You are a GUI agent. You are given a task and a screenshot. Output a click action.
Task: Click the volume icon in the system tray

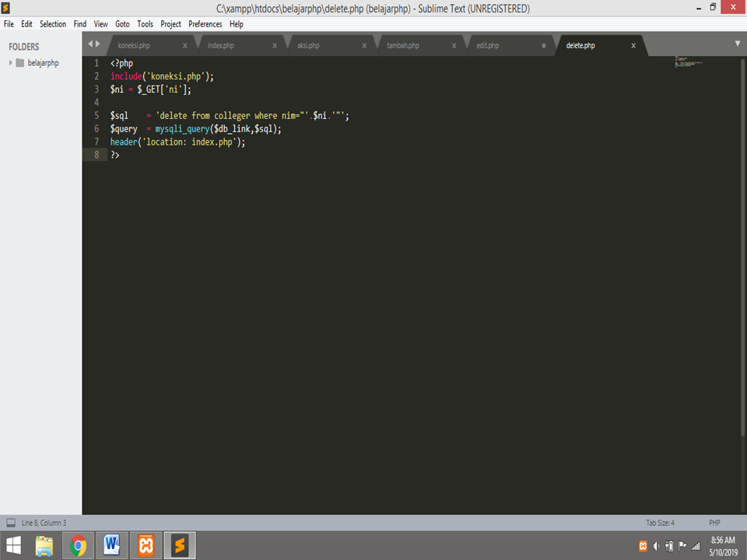click(656, 544)
